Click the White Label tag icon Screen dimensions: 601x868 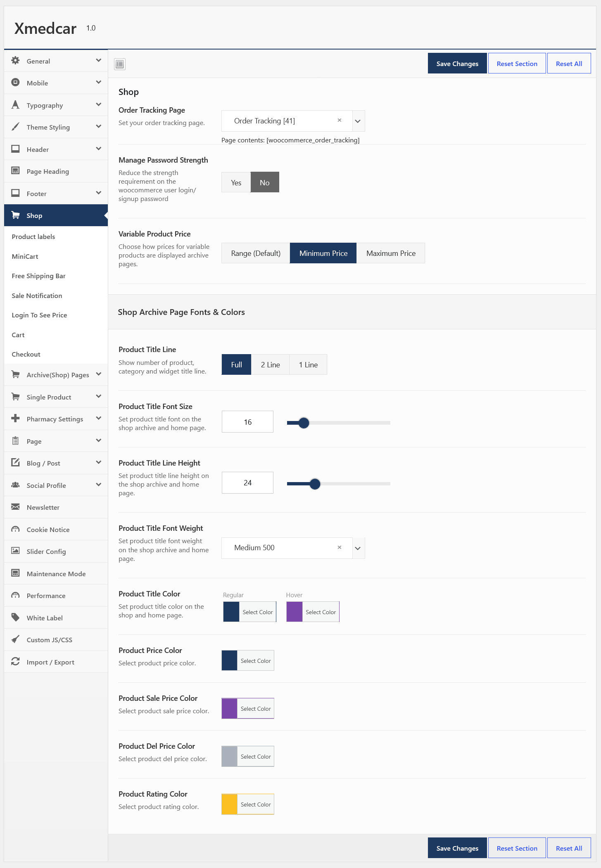(16, 617)
